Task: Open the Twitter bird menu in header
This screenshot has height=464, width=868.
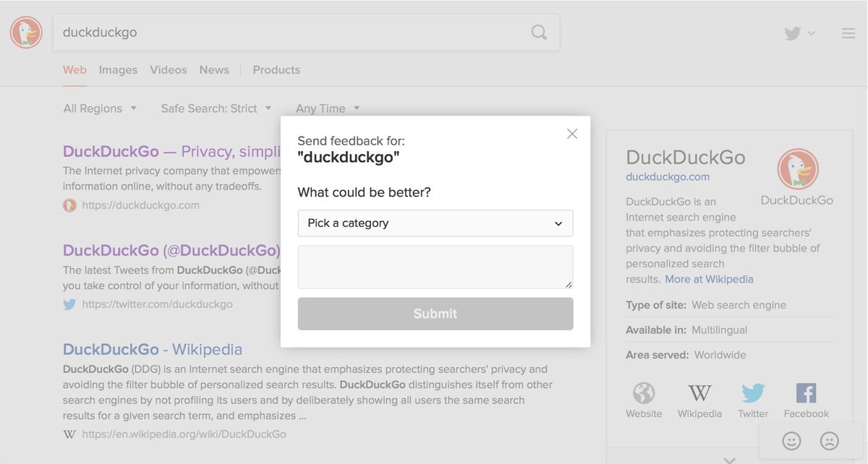Action: (x=799, y=33)
